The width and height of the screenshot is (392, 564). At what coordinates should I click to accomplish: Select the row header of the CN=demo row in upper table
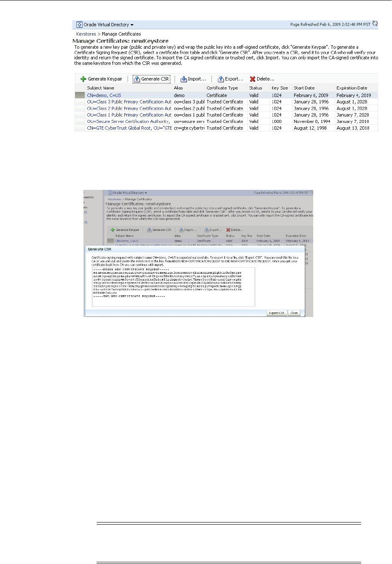[x=80, y=95]
